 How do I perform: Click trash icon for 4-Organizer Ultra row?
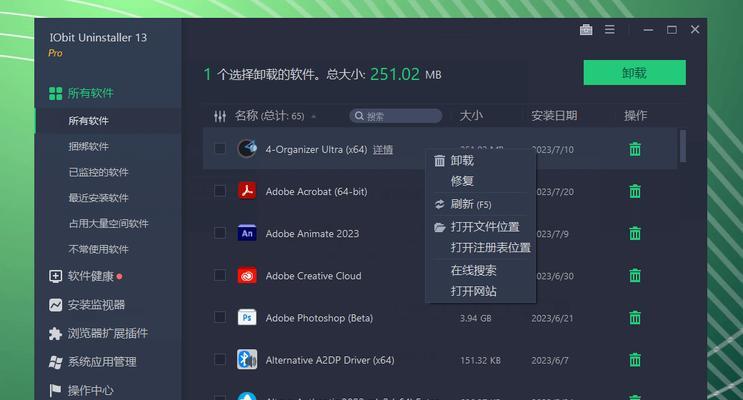[x=635, y=149]
